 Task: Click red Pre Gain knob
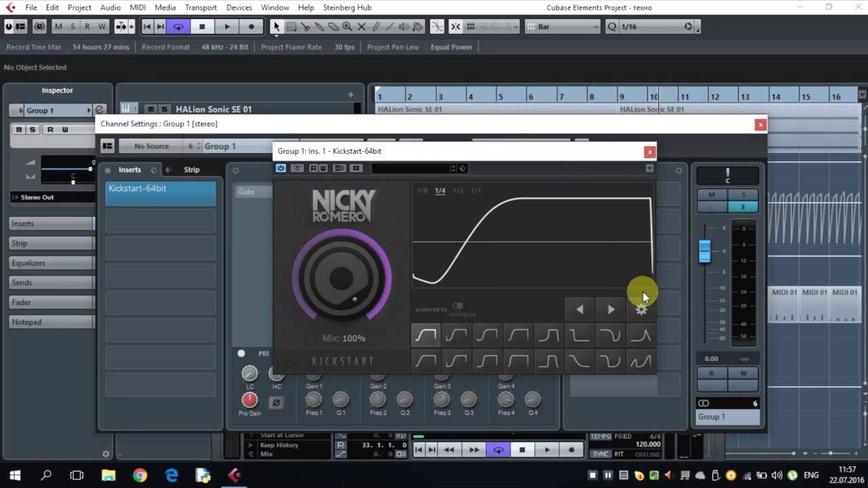(x=250, y=400)
